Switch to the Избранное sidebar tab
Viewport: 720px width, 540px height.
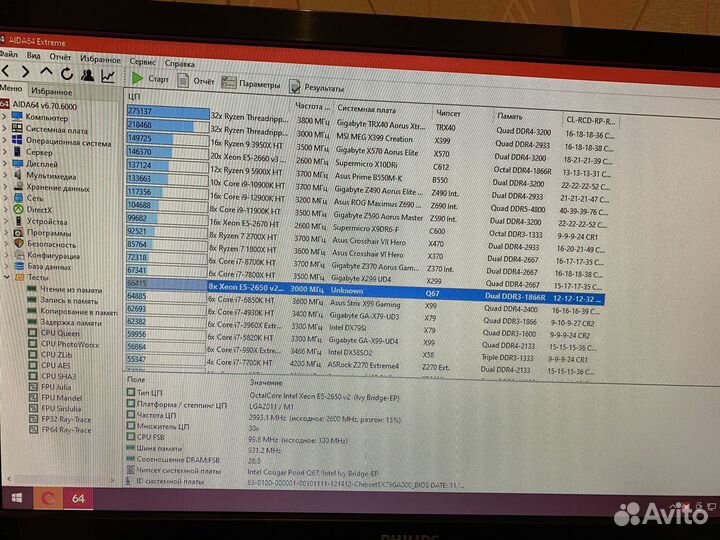tap(51, 91)
